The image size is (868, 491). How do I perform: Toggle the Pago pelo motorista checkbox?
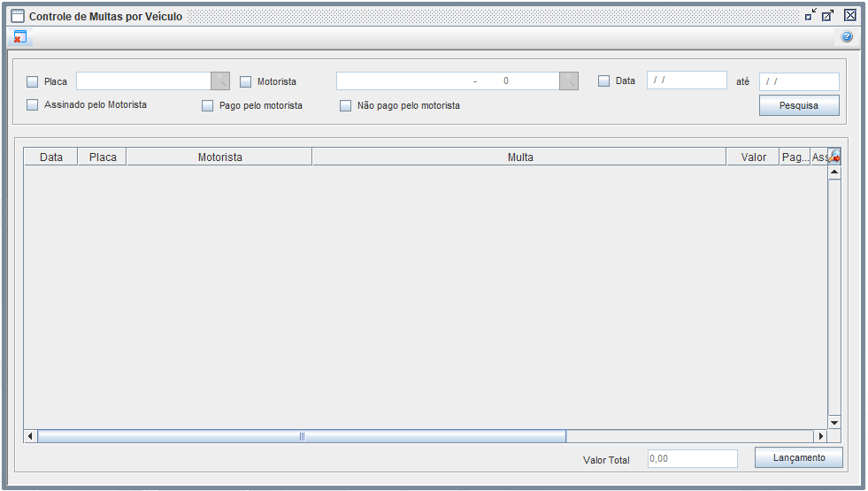(x=208, y=106)
